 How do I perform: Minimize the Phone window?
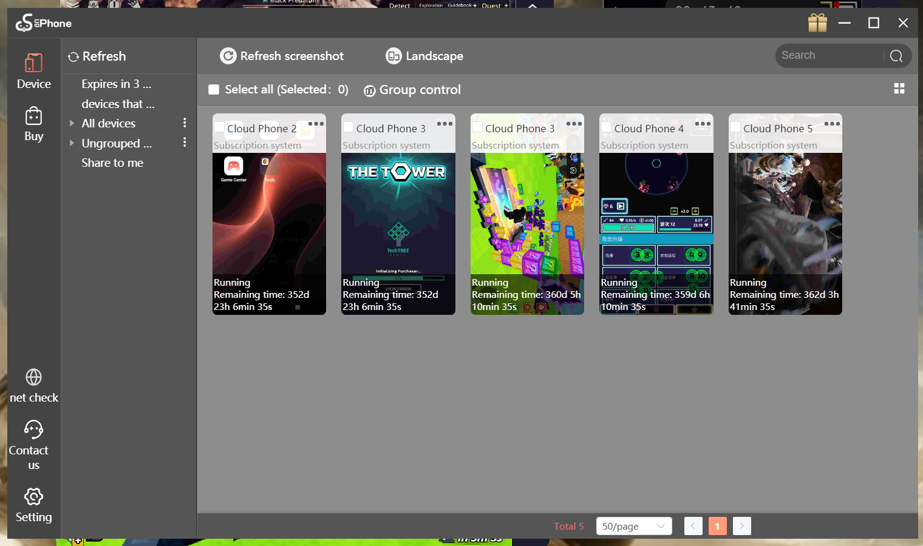(845, 23)
